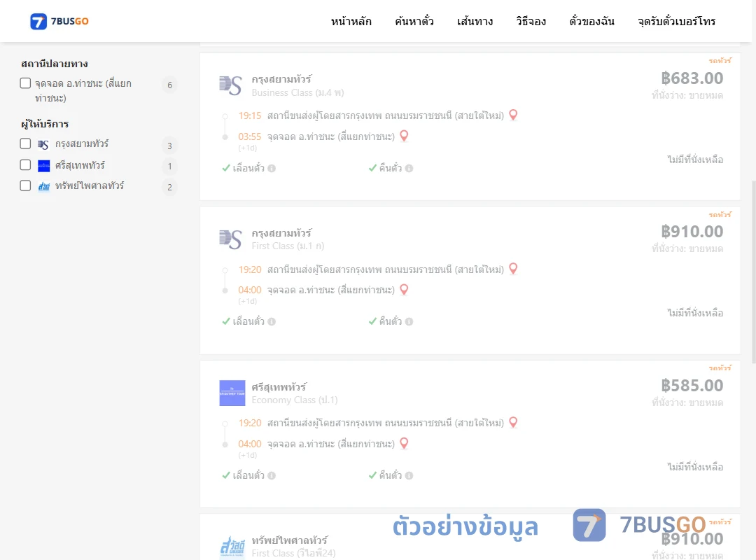Check ทรัพย์ไพศาลทัวร์ operator filter
The height and width of the screenshot is (560, 756).
tap(26, 185)
